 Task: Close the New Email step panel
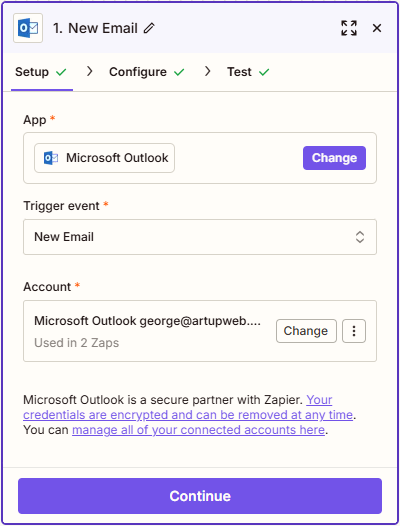click(x=377, y=28)
